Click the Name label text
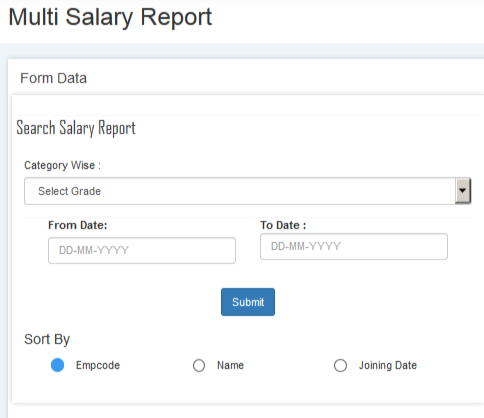The width and height of the screenshot is (484, 418). point(230,365)
